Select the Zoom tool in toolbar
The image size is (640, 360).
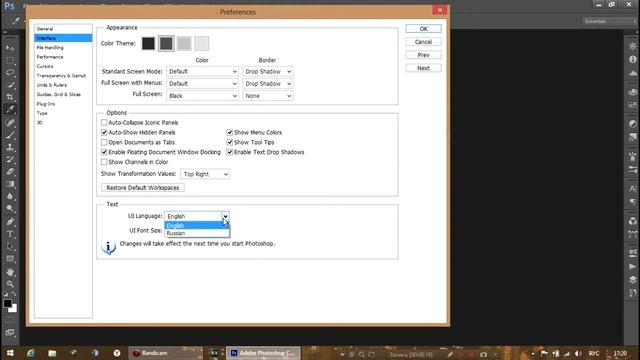pyautogui.click(x=10, y=284)
